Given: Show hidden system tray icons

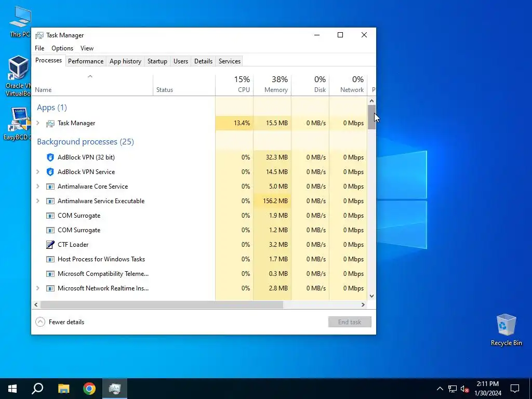Looking at the screenshot, I should pyautogui.click(x=440, y=389).
